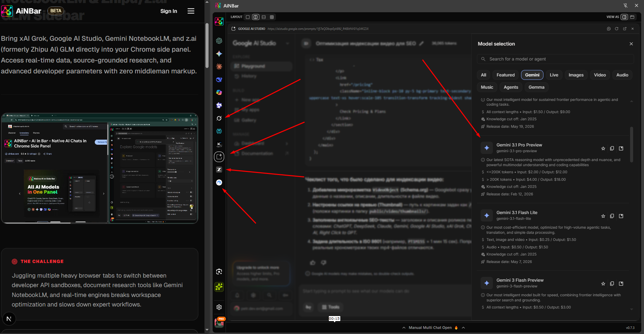
Task: Switch layout to single pane
Action: [248, 17]
